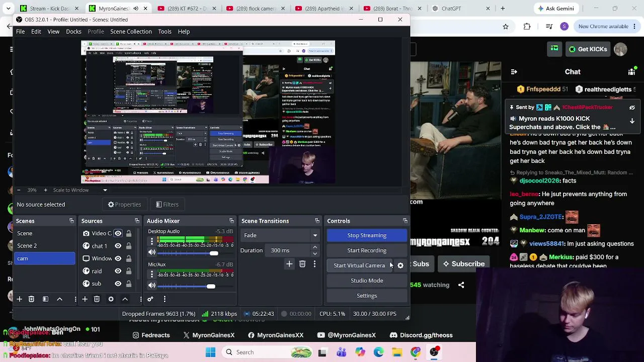
Task: Open the OBS Help menu
Action: tap(184, 32)
